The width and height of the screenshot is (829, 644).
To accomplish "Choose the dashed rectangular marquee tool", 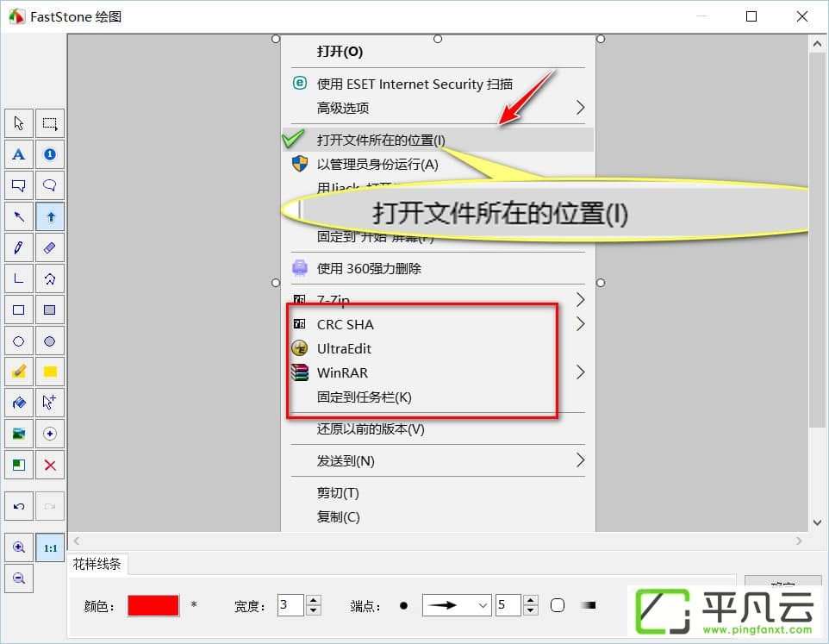I will 50,123.
